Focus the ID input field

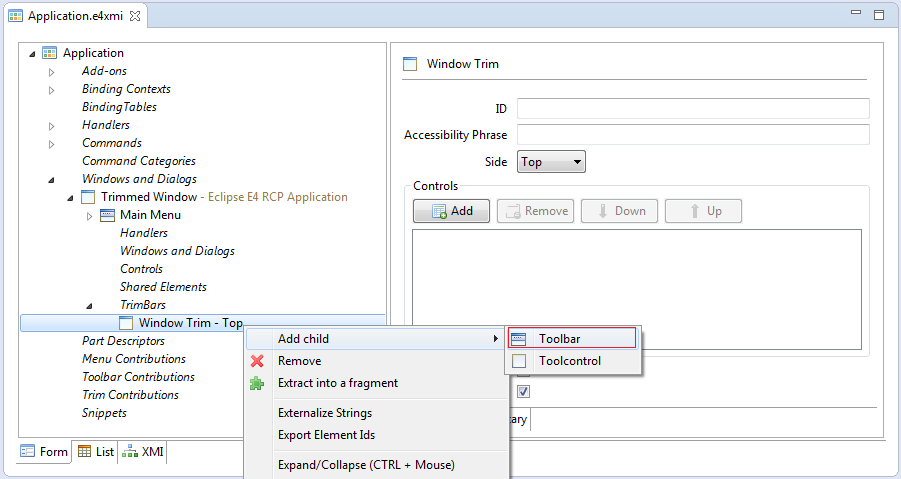pos(693,109)
